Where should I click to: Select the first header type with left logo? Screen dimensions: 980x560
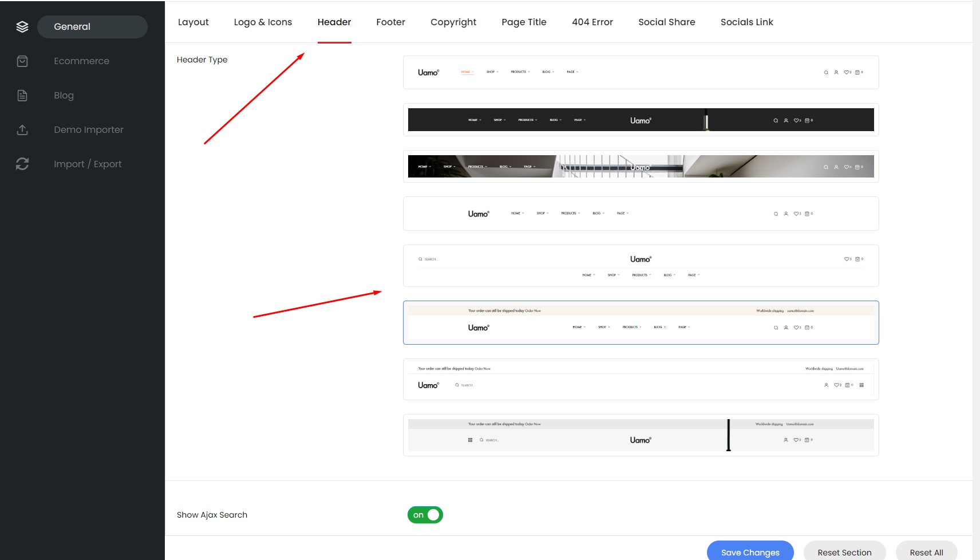click(x=641, y=72)
